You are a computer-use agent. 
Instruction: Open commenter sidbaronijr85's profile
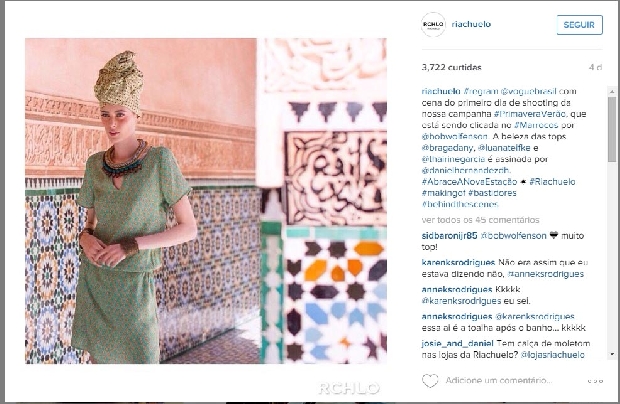tap(449, 236)
